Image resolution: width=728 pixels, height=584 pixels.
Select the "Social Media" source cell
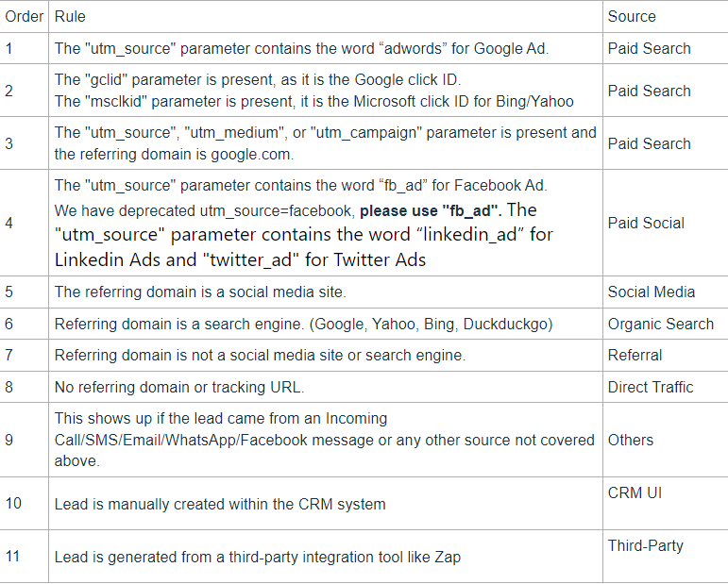(x=652, y=292)
